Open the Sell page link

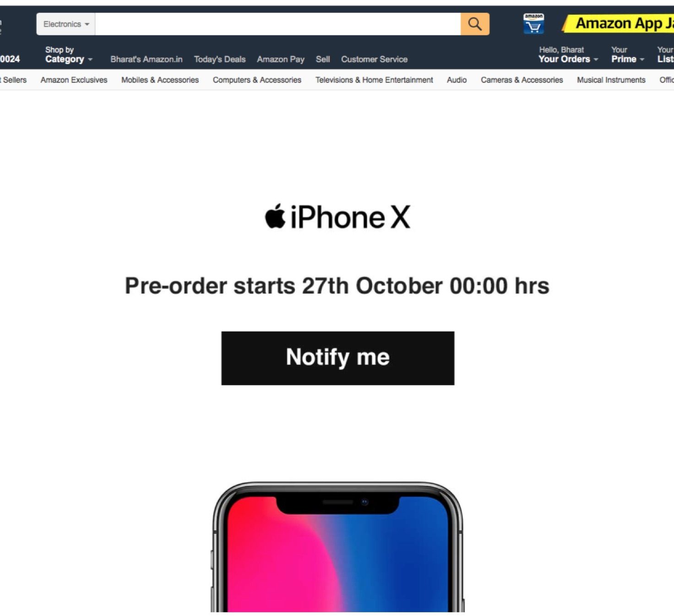click(x=323, y=59)
